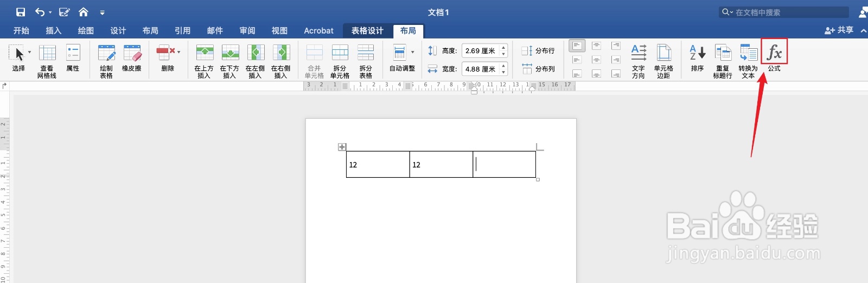
Task: Open the 设计 tab
Action: point(118,31)
